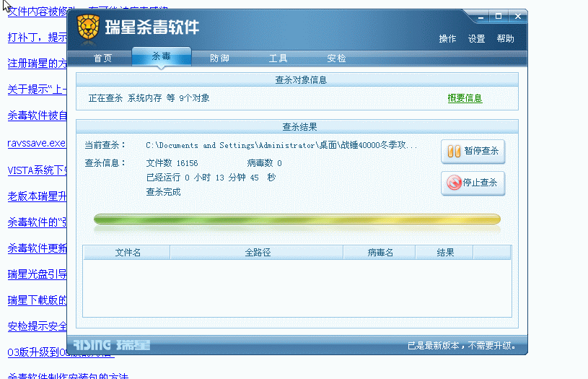The width and height of the screenshot is (588, 379).
Task: Open background page link 打补丁，提示
Action: [37, 38]
